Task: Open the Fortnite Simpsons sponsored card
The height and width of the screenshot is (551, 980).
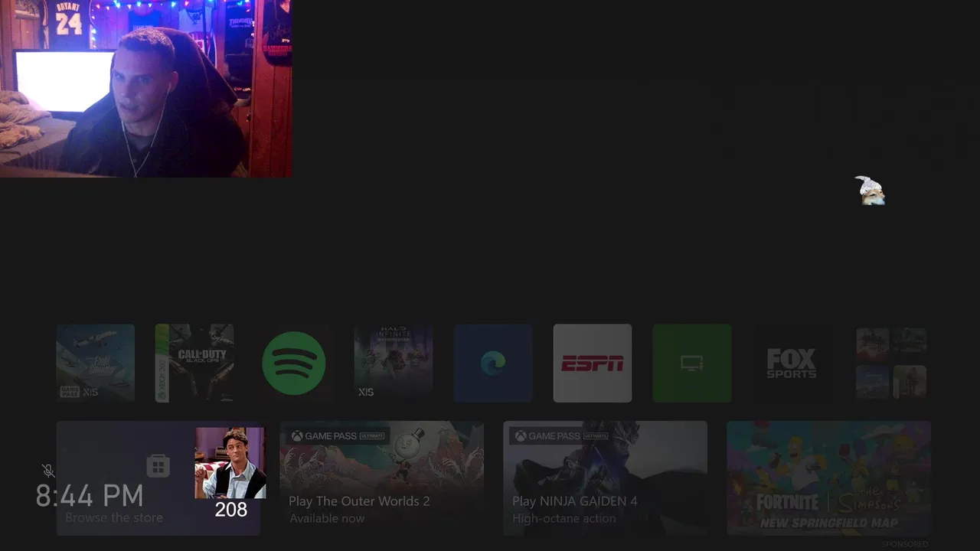Action: click(828, 478)
